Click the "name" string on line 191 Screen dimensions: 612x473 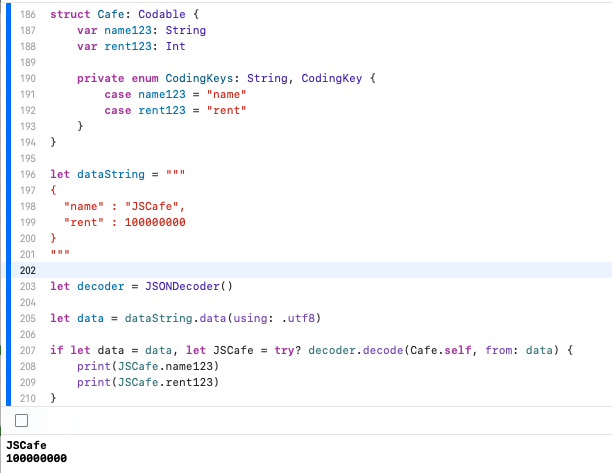(226, 94)
